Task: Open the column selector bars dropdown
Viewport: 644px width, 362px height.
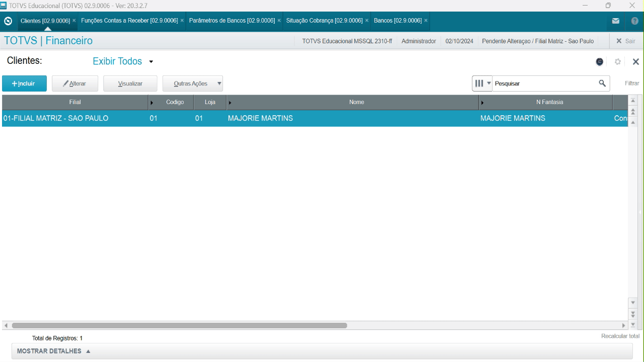Action: (x=482, y=83)
